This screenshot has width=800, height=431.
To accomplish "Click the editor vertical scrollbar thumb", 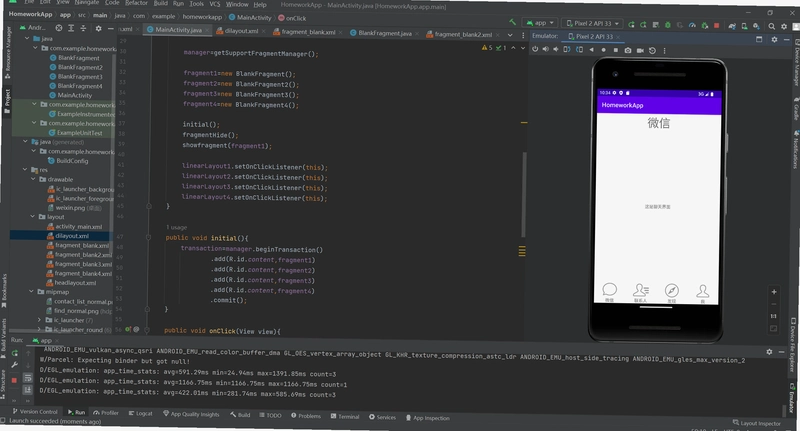I will [x=522, y=194].
